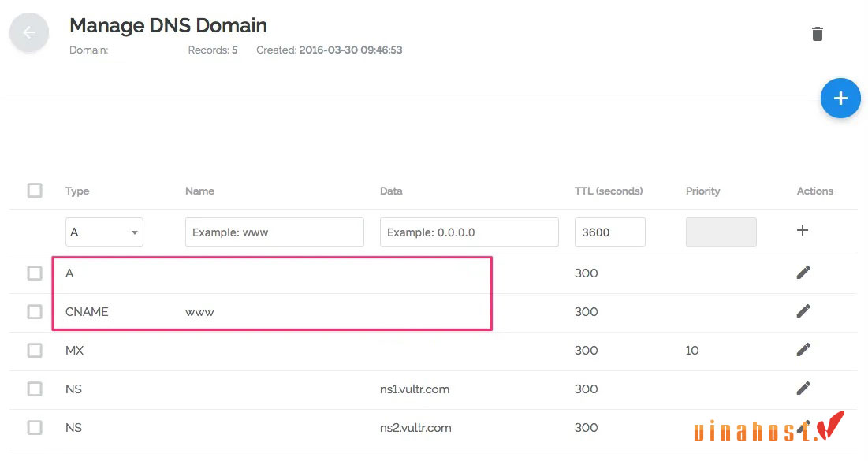
Task: Check the ns1.vultr.com record checkbox
Action: click(35, 389)
